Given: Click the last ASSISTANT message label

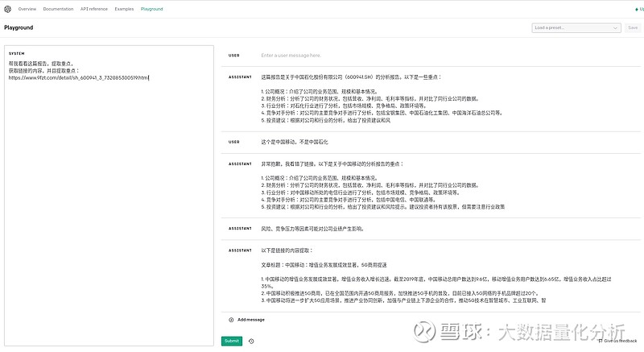Looking at the screenshot, I should coord(240,251).
